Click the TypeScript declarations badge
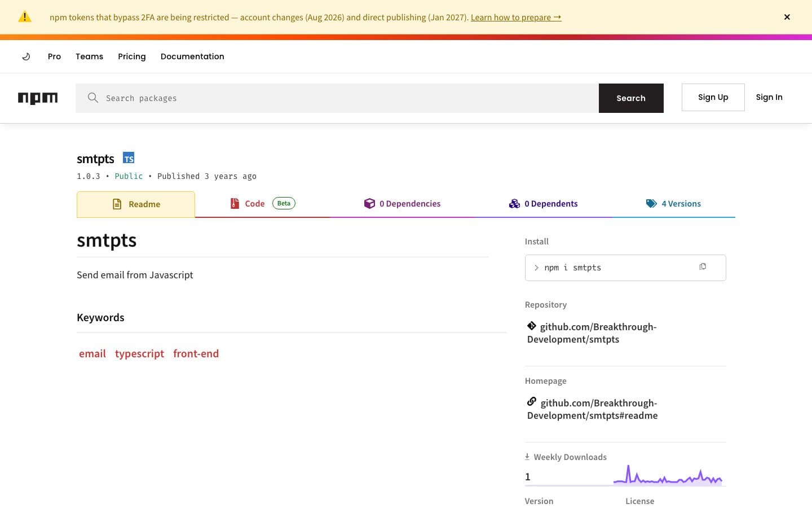This screenshot has height=508, width=812. [129, 158]
